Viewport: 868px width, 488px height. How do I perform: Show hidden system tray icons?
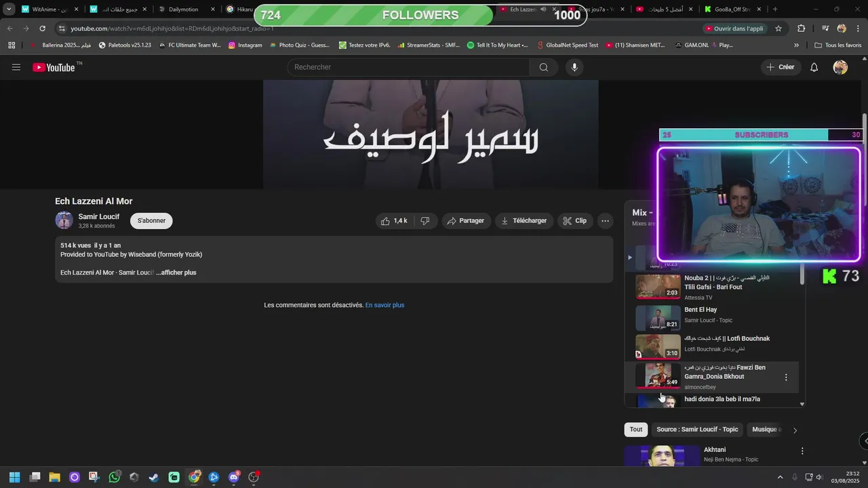point(780,477)
